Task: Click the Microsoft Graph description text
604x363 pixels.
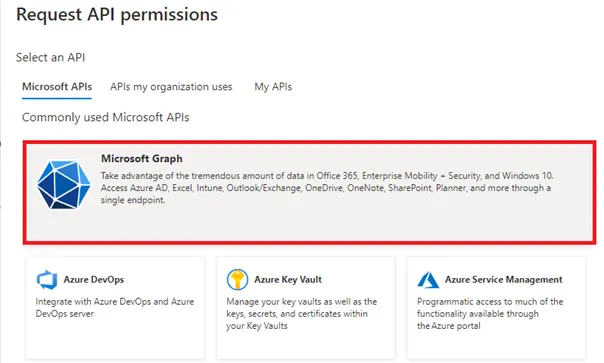Action: 327,188
